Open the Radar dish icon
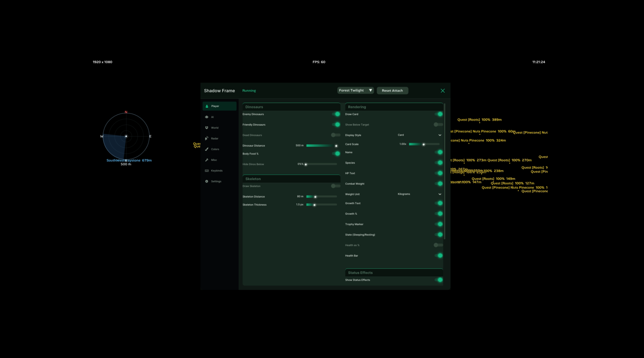 pyautogui.click(x=207, y=138)
